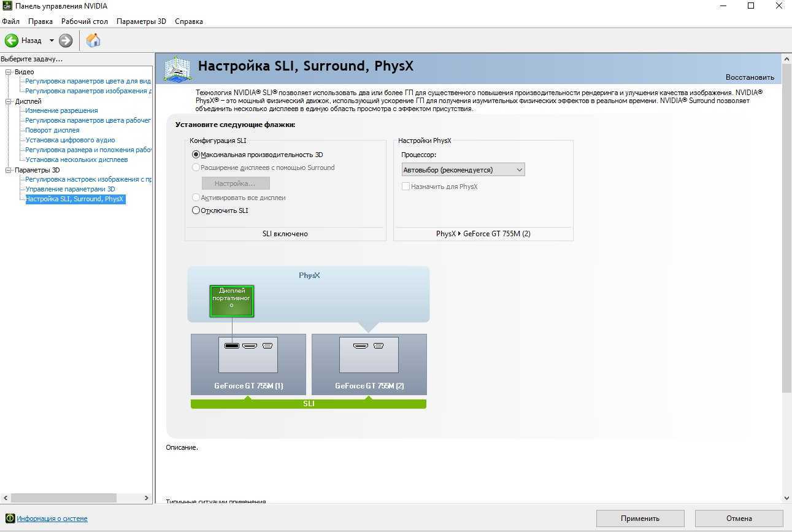Collapse the "Параметры 3D" tree section

9,170
